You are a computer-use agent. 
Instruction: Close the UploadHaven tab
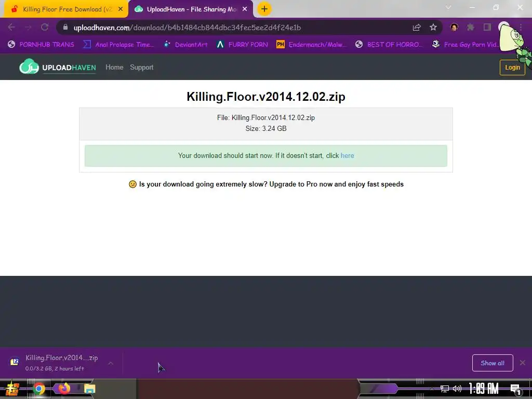pos(245,9)
